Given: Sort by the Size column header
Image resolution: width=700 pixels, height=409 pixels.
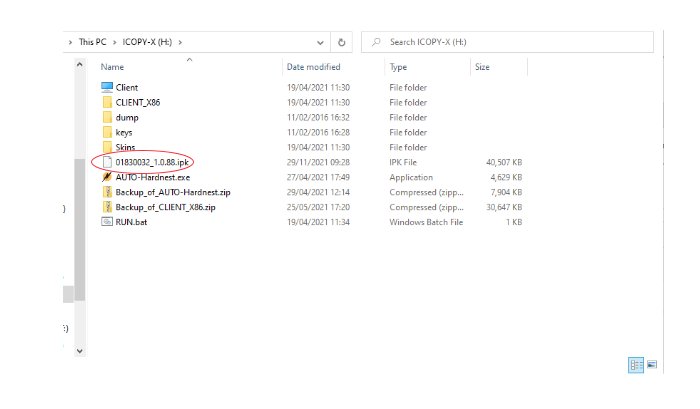Looking at the screenshot, I should click(482, 67).
